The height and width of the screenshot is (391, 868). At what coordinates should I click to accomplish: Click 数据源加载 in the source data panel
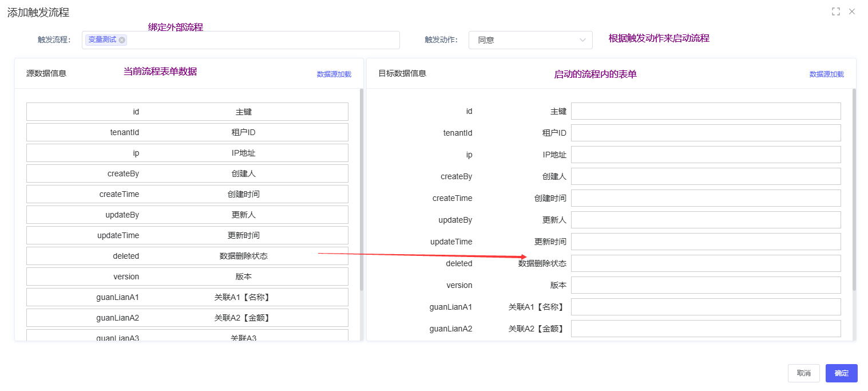334,74
